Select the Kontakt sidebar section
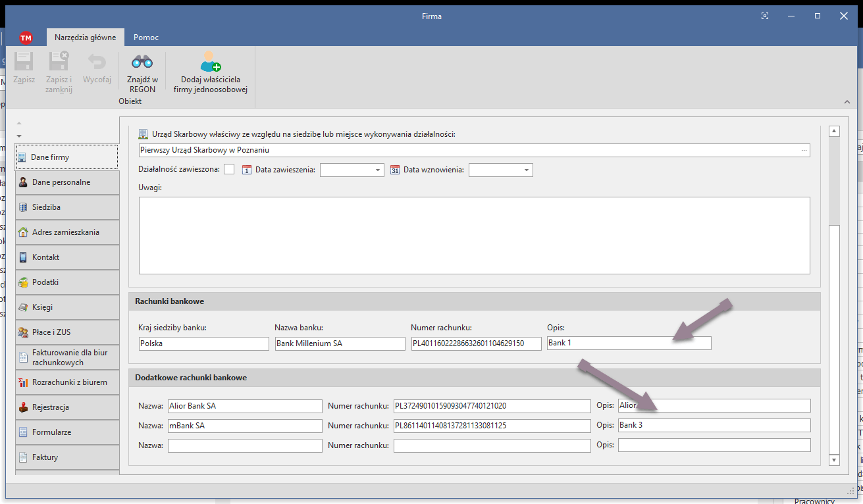The height and width of the screenshot is (504, 863). pos(67,257)
